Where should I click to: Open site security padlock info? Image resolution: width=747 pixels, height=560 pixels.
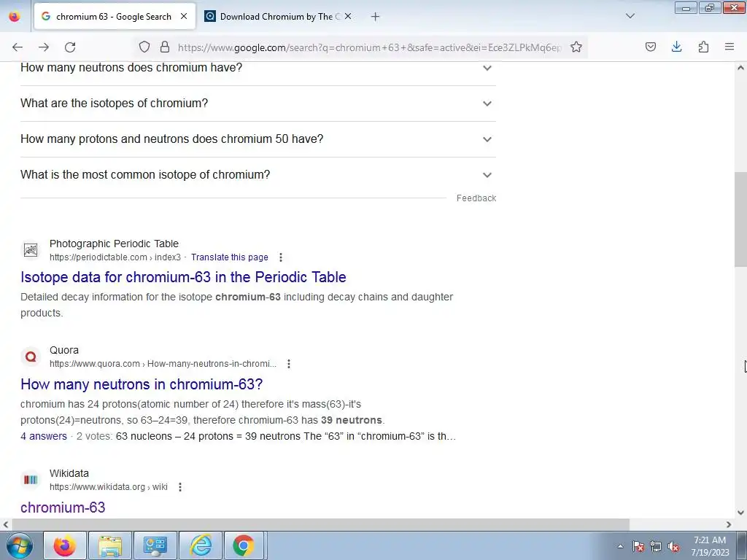click(x=165, y=47)
